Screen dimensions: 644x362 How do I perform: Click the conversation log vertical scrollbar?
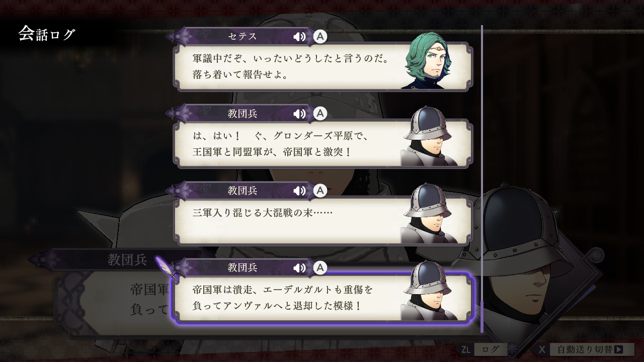coord(482,178)
